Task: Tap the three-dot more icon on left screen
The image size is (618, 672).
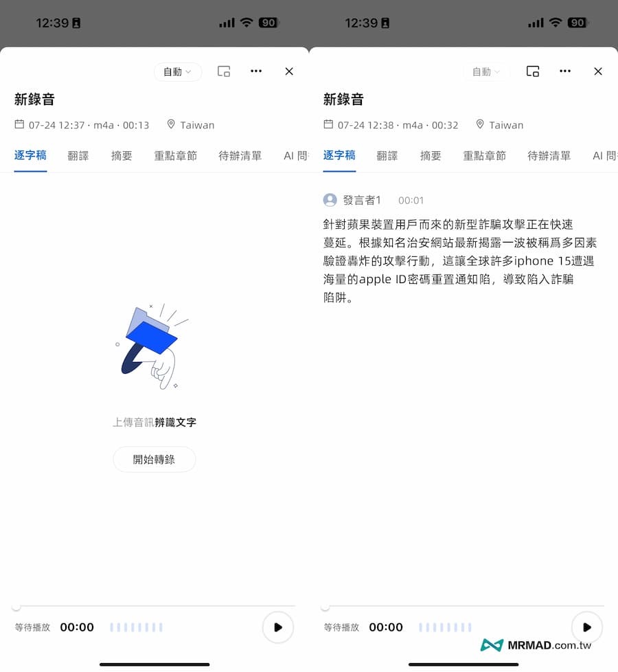Action: click(256, 71)
